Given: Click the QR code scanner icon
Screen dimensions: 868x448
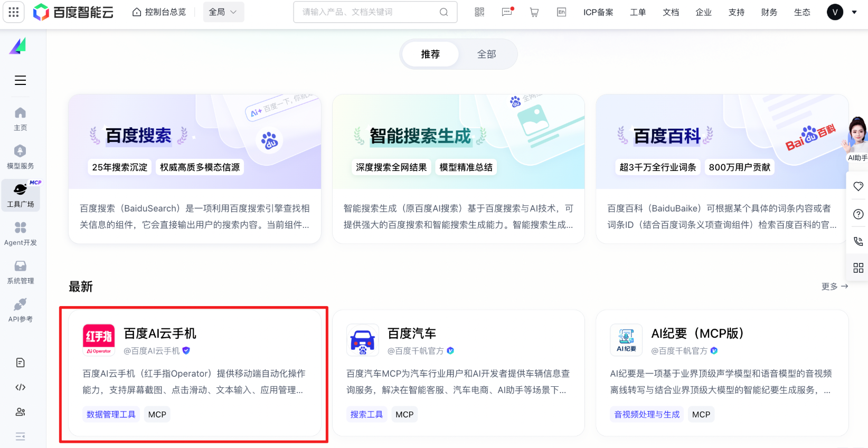Looking at the screenshot, I should pos(479,12).
